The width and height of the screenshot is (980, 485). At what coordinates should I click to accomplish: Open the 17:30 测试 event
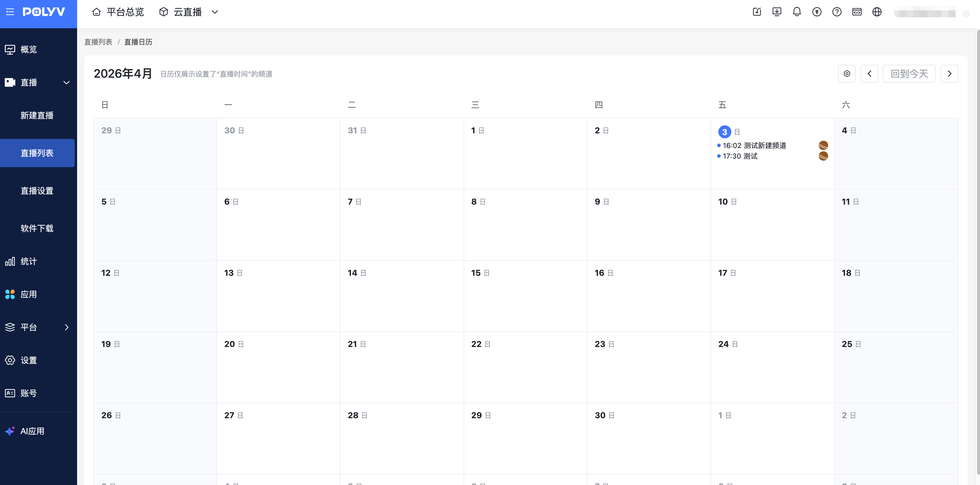tap(740, 156)
